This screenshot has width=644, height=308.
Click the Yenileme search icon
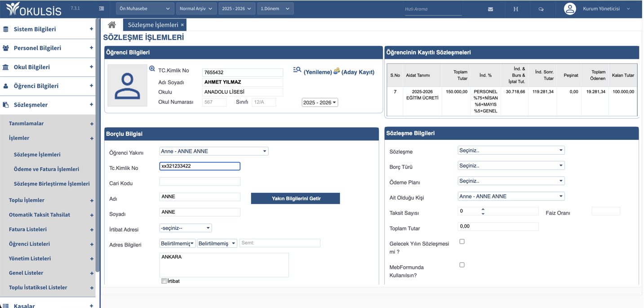point(297,70)
